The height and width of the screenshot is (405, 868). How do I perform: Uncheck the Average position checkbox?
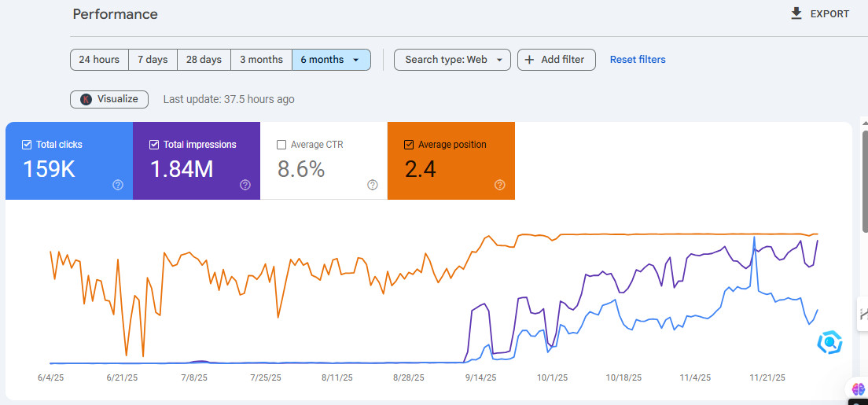pyautogui.click(x=409, y=145)
